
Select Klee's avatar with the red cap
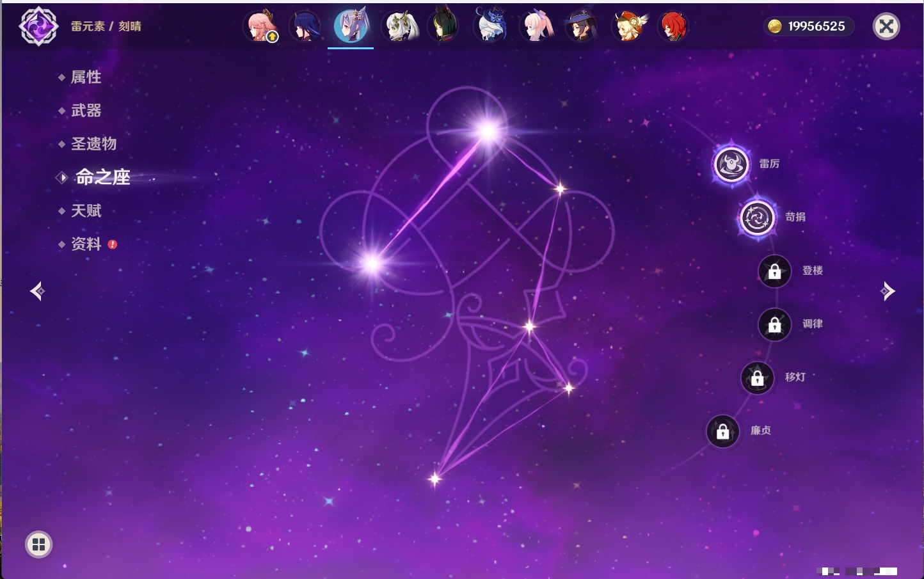[628, 27]
